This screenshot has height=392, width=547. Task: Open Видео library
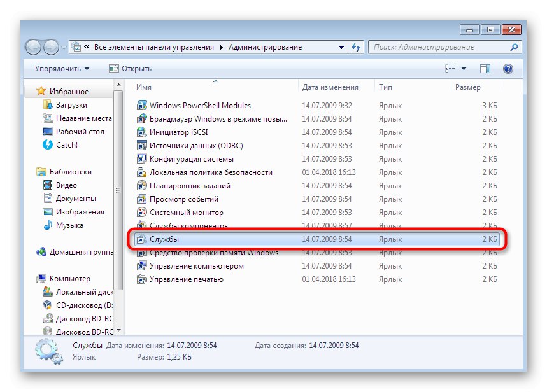pyautogui.click(x=60, y=185)
